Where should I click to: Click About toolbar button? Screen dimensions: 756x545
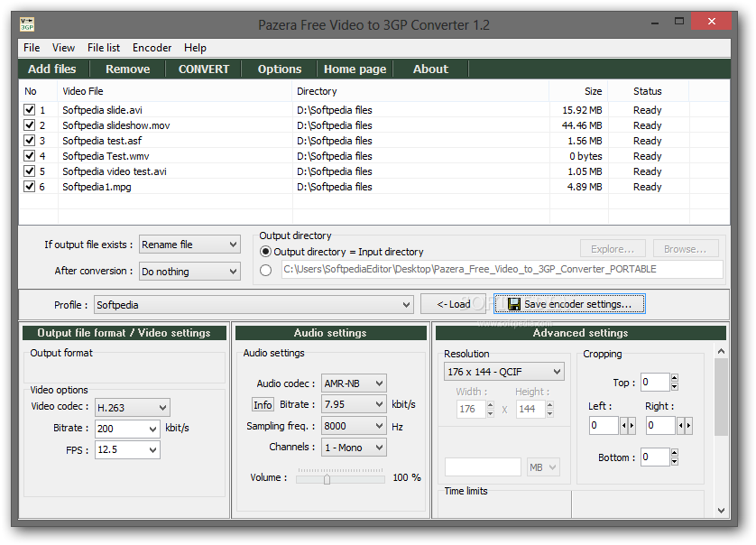pos(430,69)
